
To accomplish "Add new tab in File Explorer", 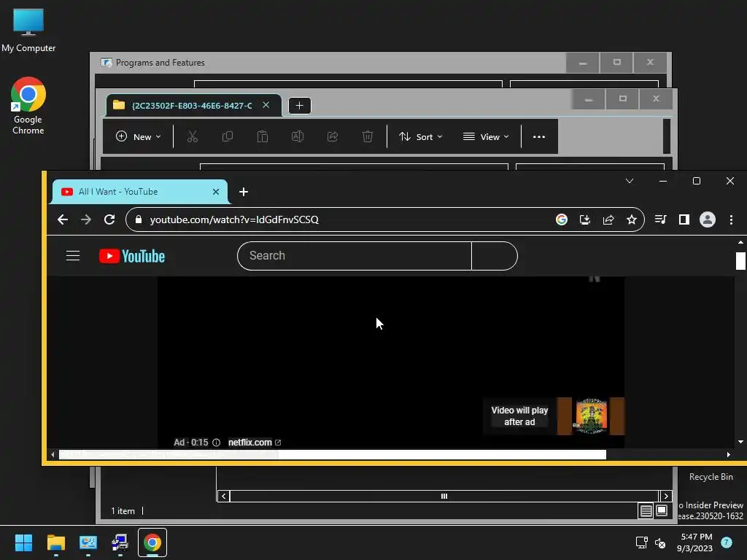I will (300, 105).
